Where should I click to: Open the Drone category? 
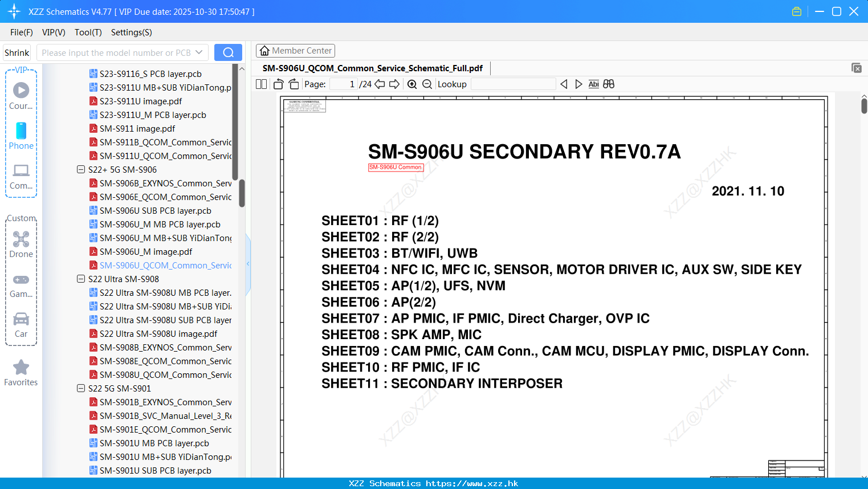pyautogui.click(x=21, y=244)
